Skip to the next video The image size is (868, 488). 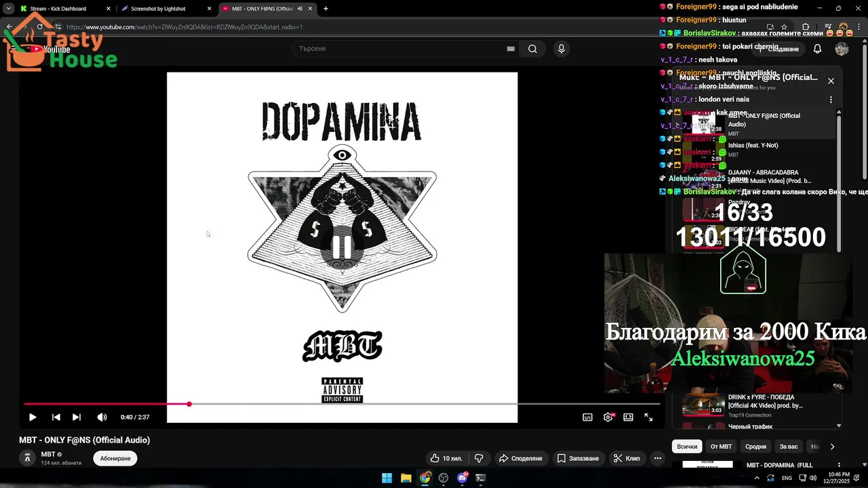[x=77, y=418]
